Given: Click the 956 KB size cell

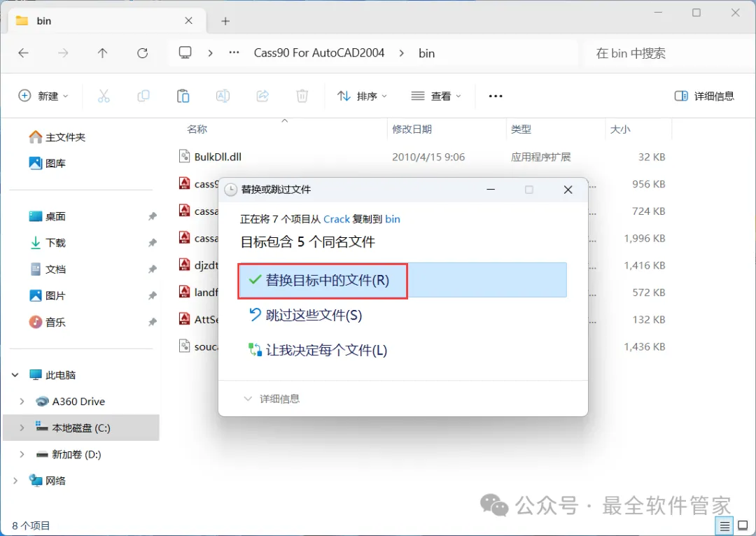Looking at the screenshot, I should click(x=648, y=184).
